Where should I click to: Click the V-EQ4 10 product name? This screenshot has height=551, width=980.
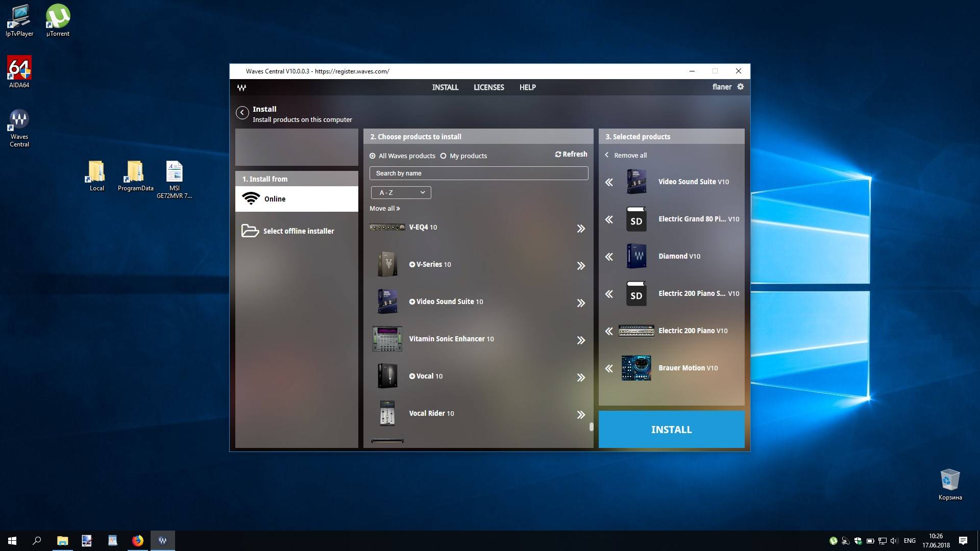pyautogui.click(x=423, y=227)
